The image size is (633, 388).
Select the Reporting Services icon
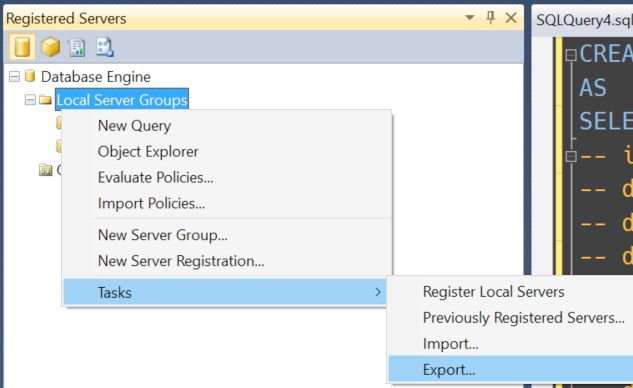pyautogui.click(x=77, y=47)
